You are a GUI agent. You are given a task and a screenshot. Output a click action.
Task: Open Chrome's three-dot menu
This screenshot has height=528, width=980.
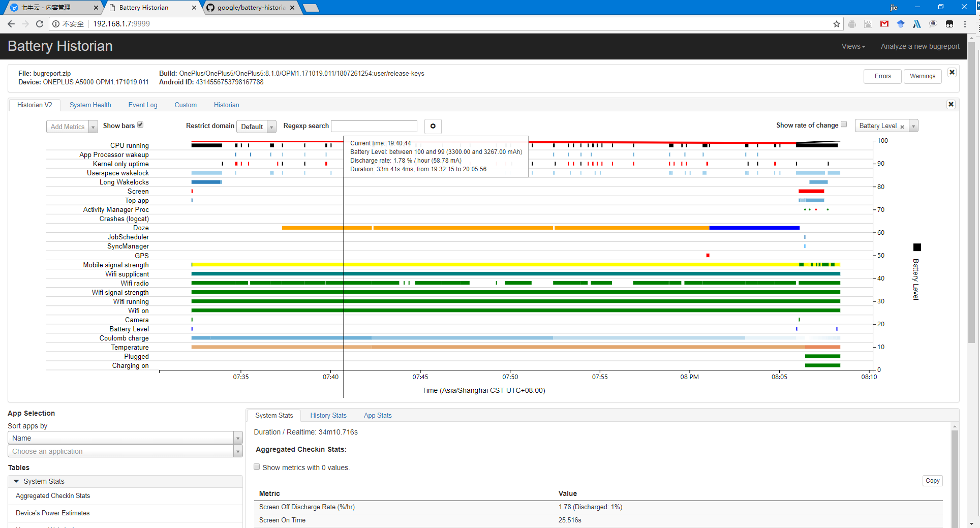(x=965, y=24)
